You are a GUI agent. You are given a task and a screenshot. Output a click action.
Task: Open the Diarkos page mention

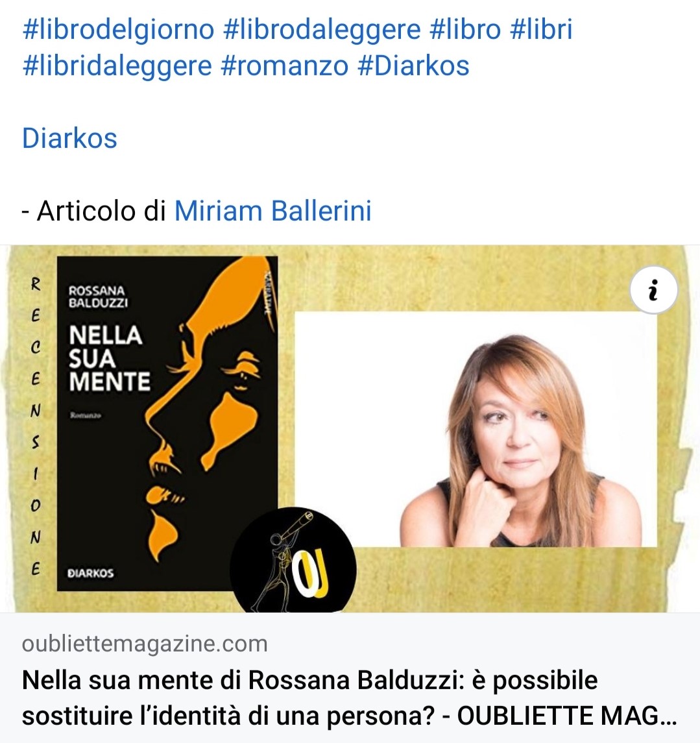tap(69, 138)
